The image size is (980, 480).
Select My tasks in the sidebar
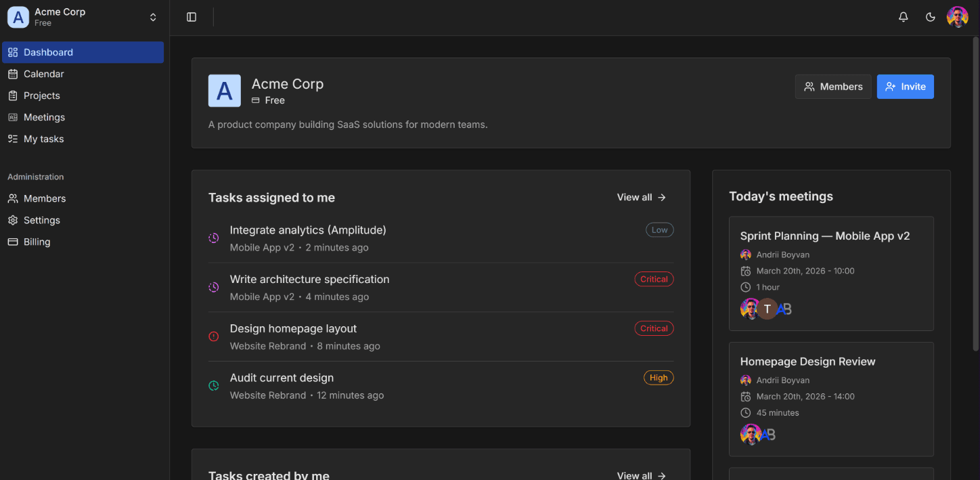45,139
